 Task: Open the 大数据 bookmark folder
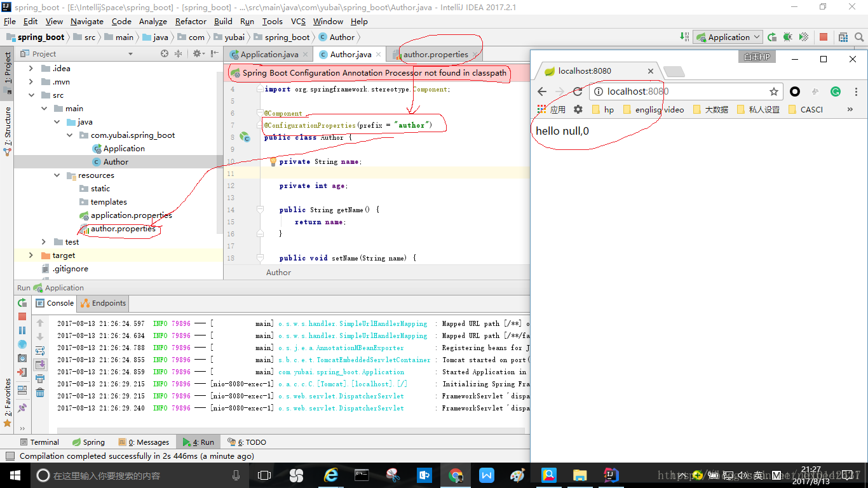click(x=710, y=109)
